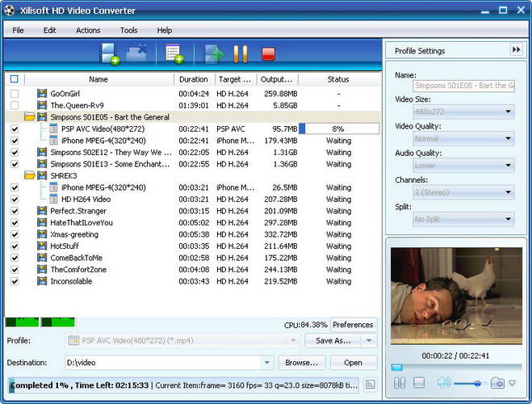The image size is (532, 404).
Task: Toggle the select-all checkbox in header
Action: (x=14, y=79)
